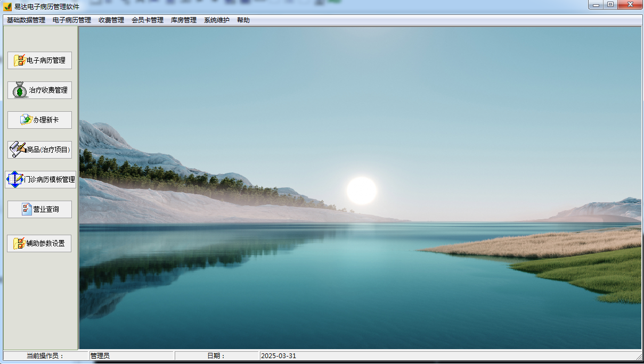Click the 商品(治疗项目) pencil icon
Image resolution: width=644 pixels, height=364 pixels.
(x=18, y=150)
